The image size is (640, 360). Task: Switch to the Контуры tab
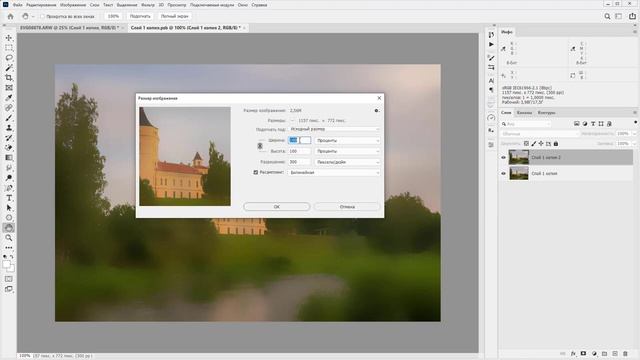[x=546, y=113]
